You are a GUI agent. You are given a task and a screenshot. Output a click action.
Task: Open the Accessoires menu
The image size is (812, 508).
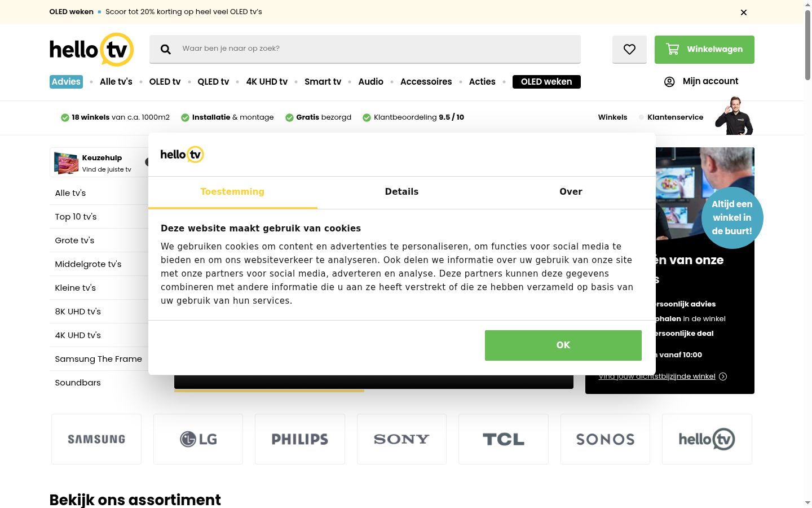[x=426, y=82]
